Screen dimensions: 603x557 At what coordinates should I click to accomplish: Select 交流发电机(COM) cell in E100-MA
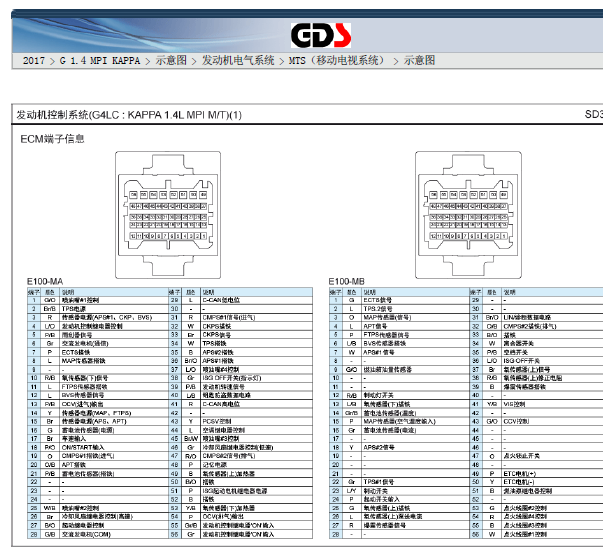pyautogui.click(x=114, y=534)
